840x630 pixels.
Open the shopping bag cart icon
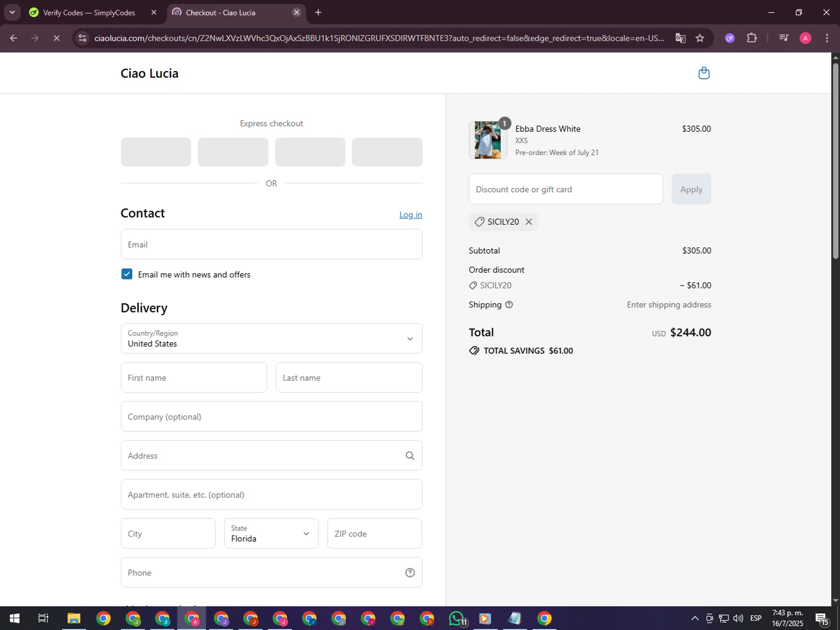704,73
